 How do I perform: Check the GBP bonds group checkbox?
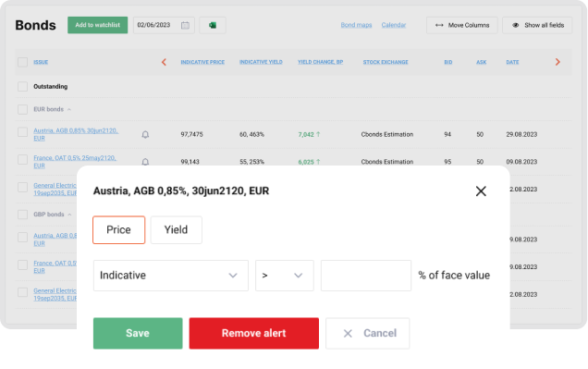coord(22,215)
